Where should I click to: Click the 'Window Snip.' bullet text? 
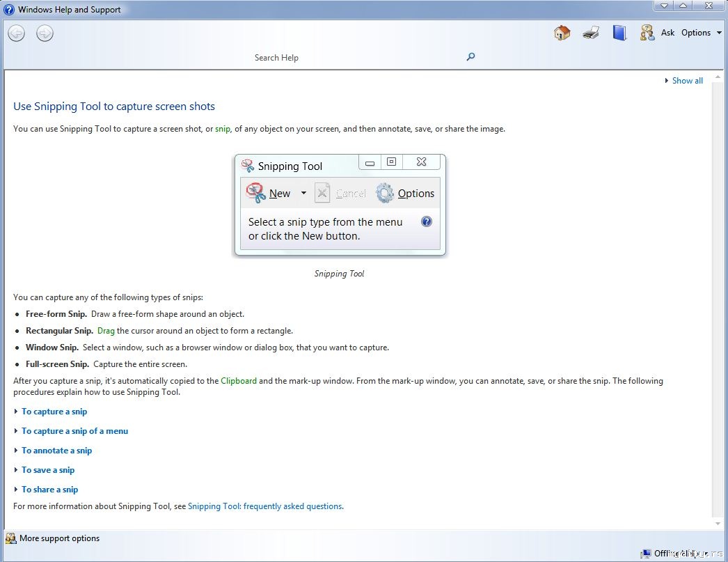(52, 348)
